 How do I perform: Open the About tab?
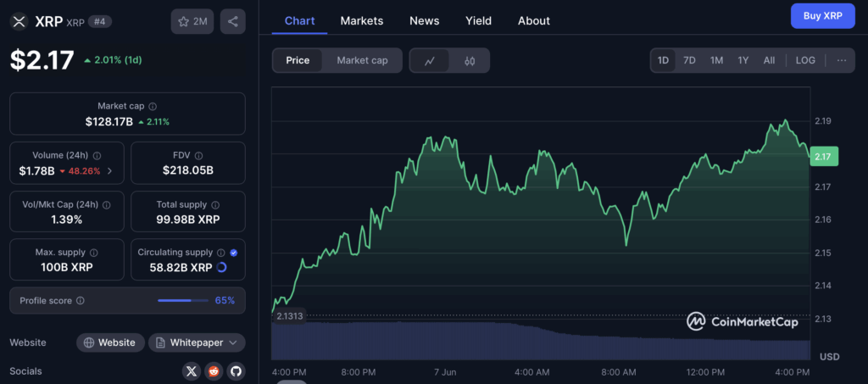pyautogui.click(x=534, y=21)
